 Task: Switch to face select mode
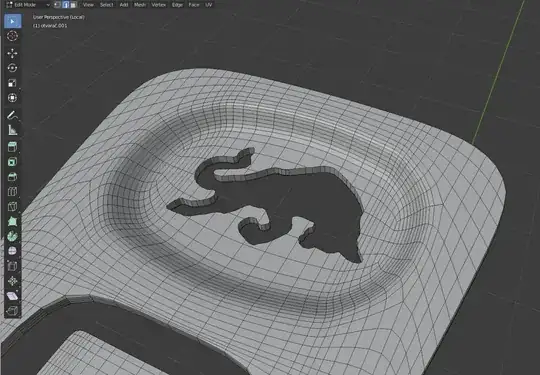click(x=73, y=4)
